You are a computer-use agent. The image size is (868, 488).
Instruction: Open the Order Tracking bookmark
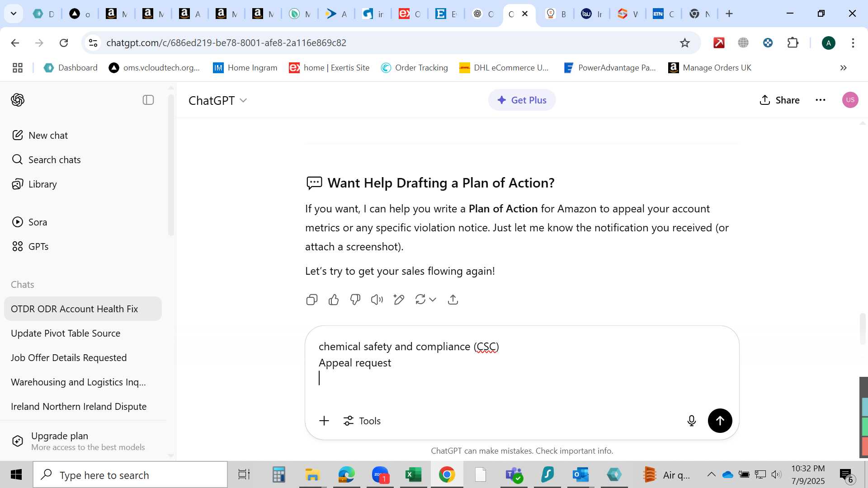[x=414, y=68]
